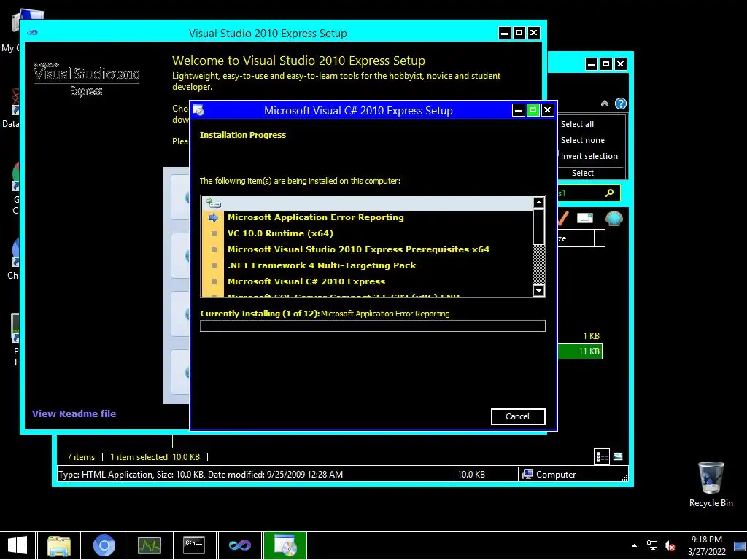.NET Framework 4 Multi-Targeting Pack row
Image resolution: width=747 pixels, height=560 pixels.
[322, 265]
